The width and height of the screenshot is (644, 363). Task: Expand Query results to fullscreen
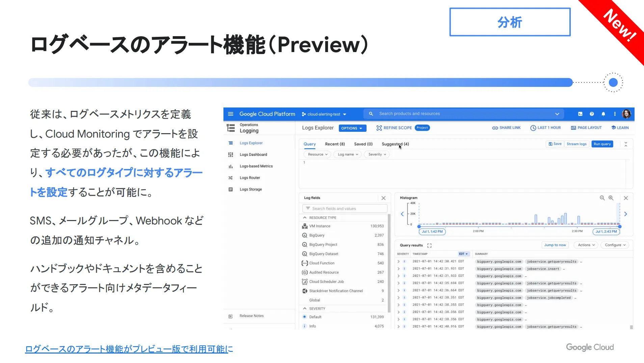[429, 245]
